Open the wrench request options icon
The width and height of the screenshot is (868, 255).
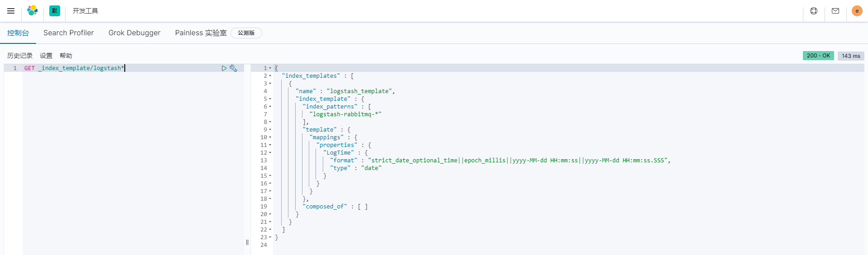233,68
